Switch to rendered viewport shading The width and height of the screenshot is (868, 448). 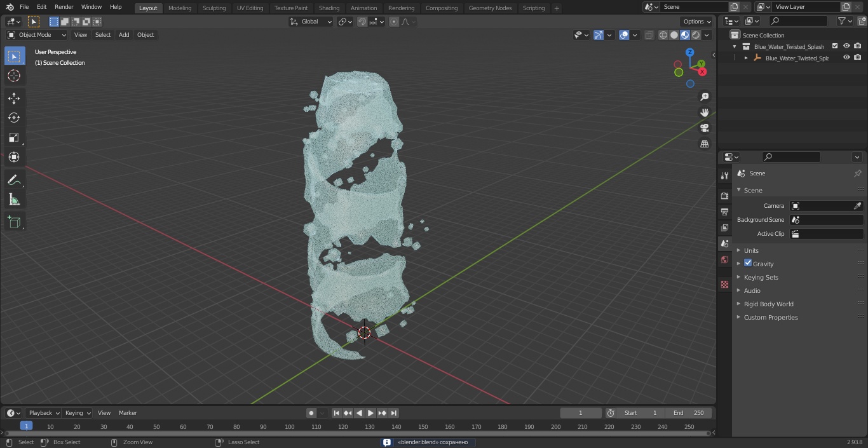696,35
